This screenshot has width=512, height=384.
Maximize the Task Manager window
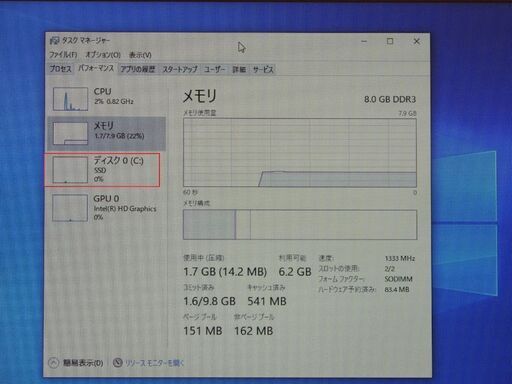pyautogui.click(x=390, y=41)
